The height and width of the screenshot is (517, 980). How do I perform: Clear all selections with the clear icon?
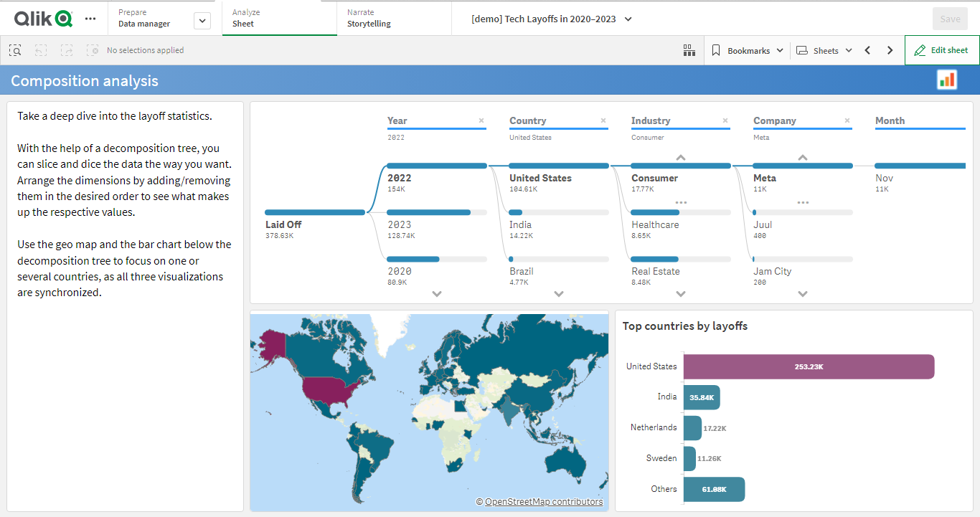[93, 50]
